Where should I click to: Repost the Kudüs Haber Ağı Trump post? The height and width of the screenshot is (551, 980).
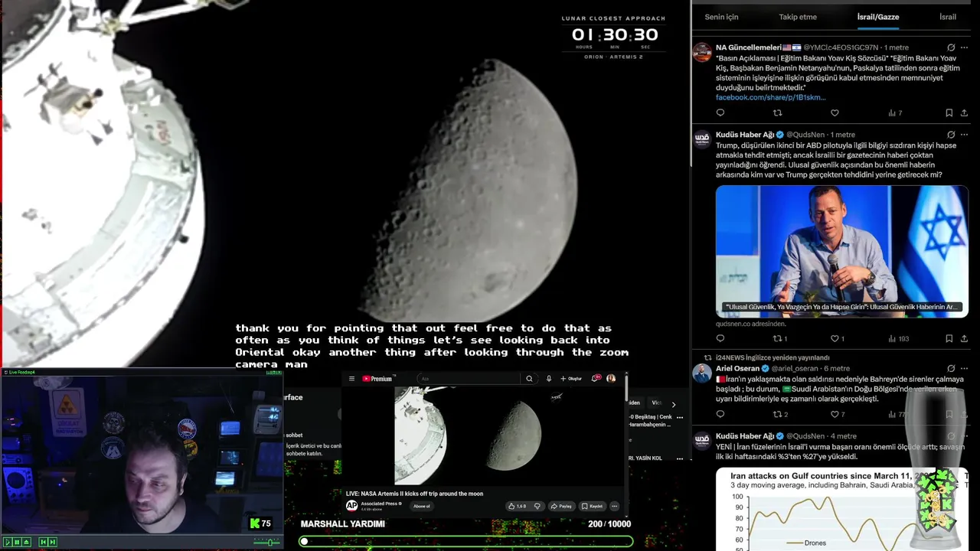point(779,338)
